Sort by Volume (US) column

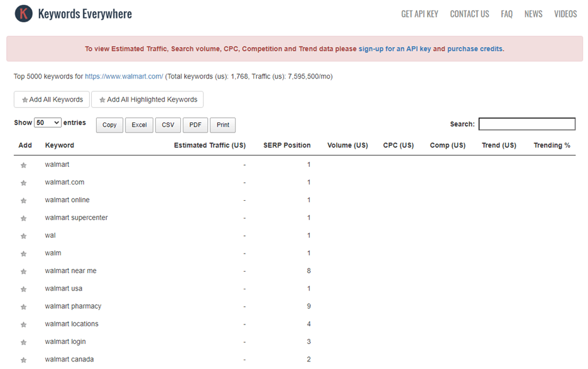347,146
